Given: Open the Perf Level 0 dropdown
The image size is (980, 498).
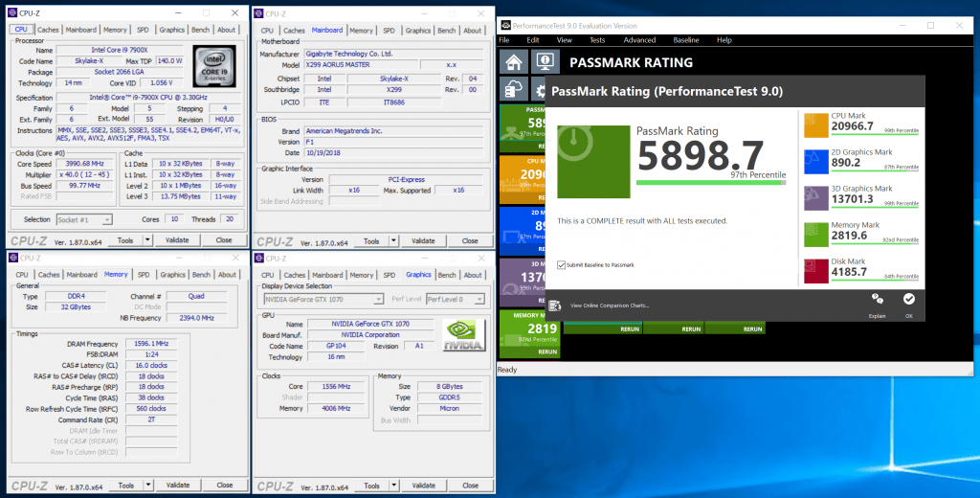Looking at the screenshot, I should (x=456, y=299).
